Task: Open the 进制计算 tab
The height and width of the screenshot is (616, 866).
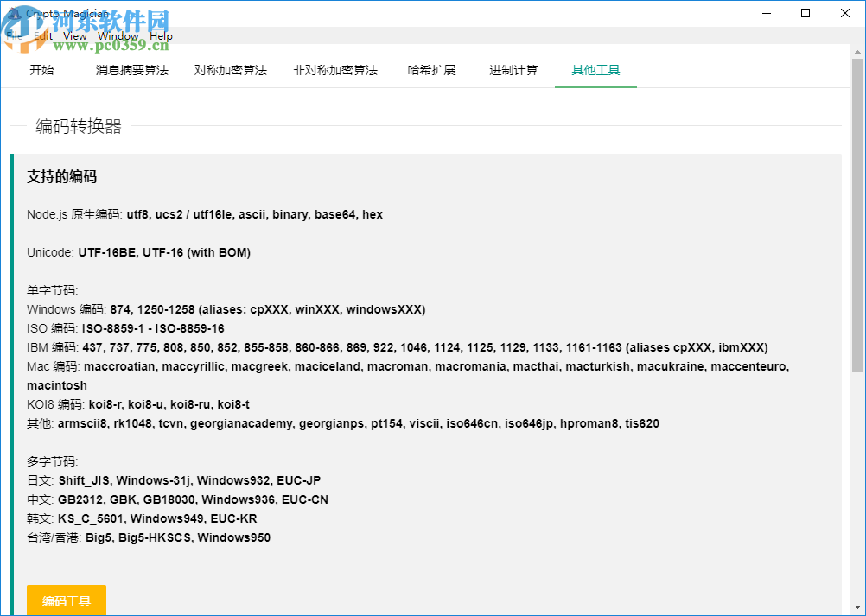Action: click(513, 71)
